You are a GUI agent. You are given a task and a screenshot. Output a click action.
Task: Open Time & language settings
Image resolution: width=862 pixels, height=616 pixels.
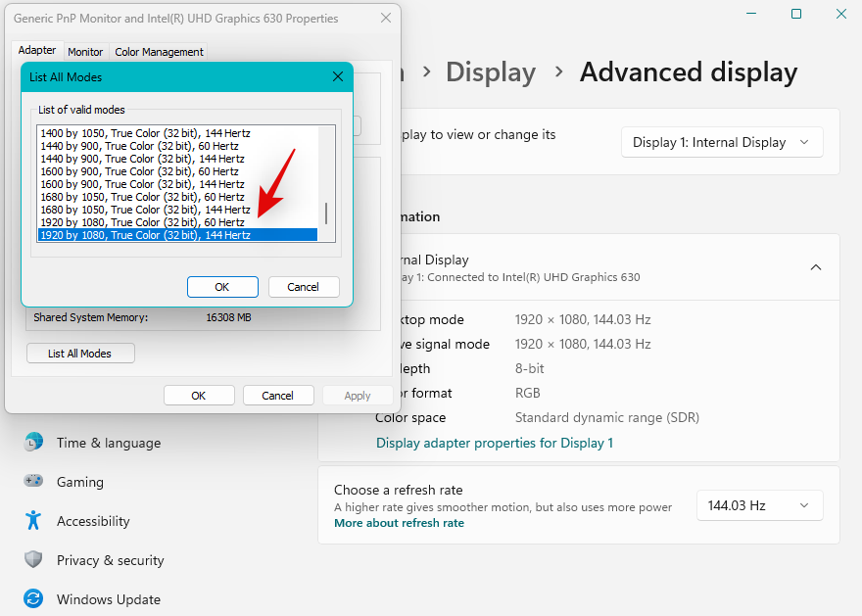pyautogui.click(x=108, y=443)
